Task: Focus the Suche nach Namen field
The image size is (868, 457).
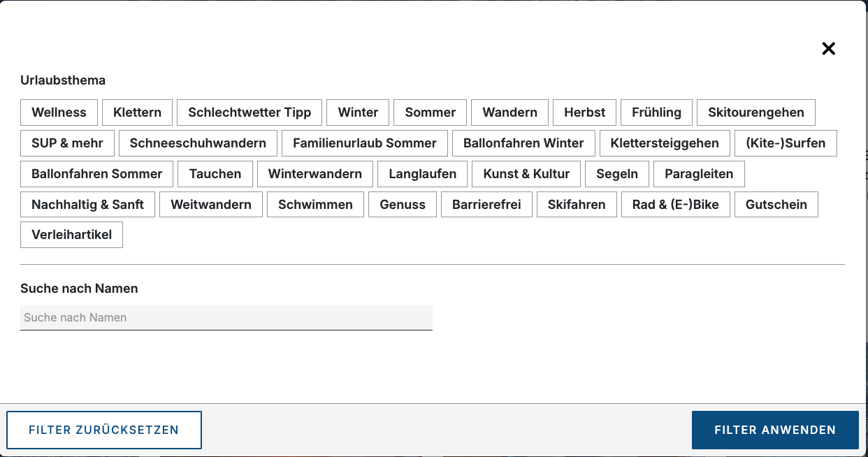Action: [226, 317]
